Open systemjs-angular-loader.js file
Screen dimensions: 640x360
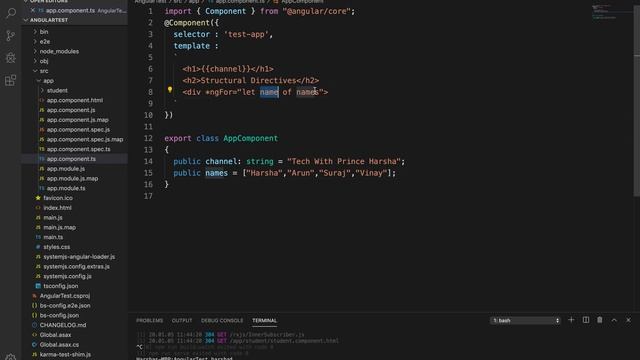click(79, 257)
